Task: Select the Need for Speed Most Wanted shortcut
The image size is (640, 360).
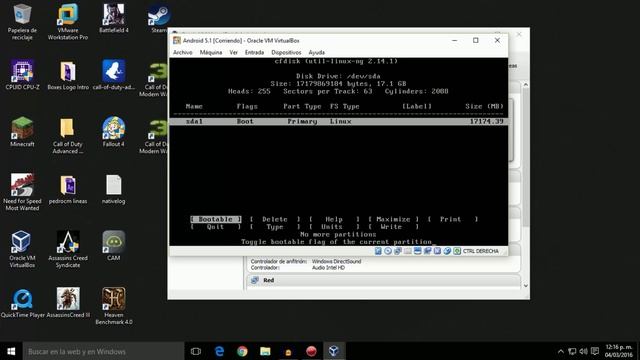Action: point(22,193)
